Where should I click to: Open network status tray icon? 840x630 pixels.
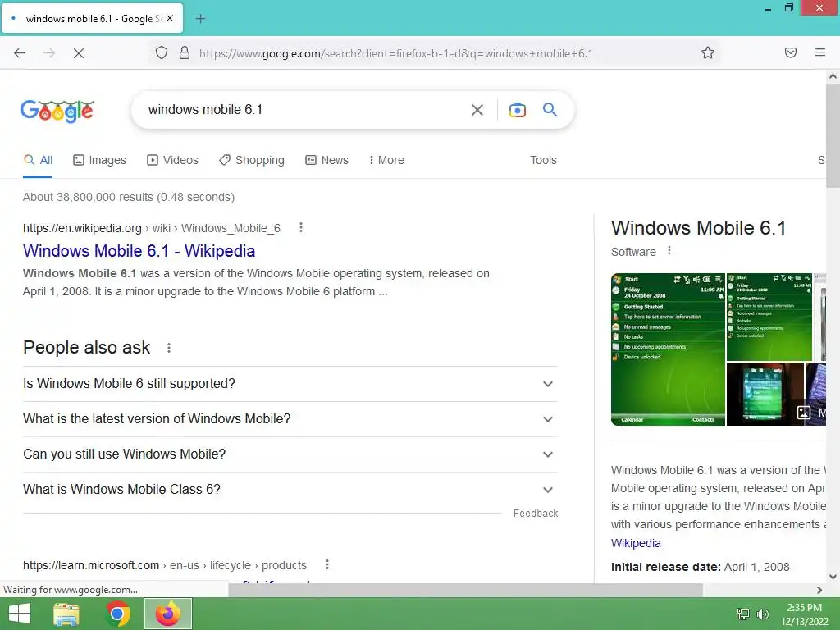743,614
